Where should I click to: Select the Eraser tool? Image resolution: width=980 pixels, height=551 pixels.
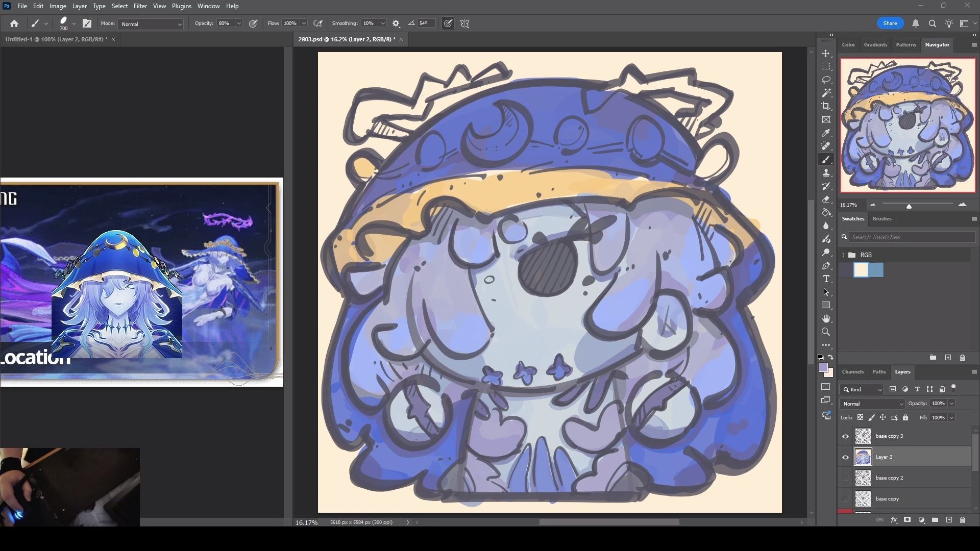(826, 199)
